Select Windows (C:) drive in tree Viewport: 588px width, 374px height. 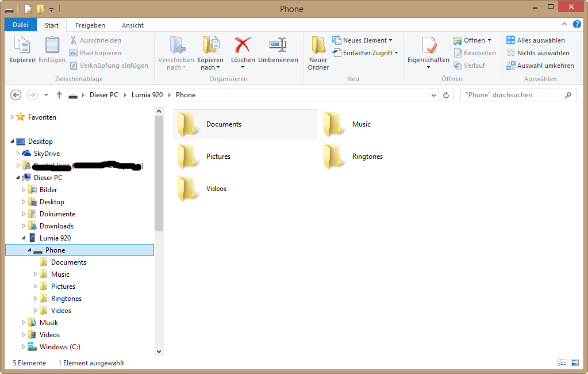[60, 347]
